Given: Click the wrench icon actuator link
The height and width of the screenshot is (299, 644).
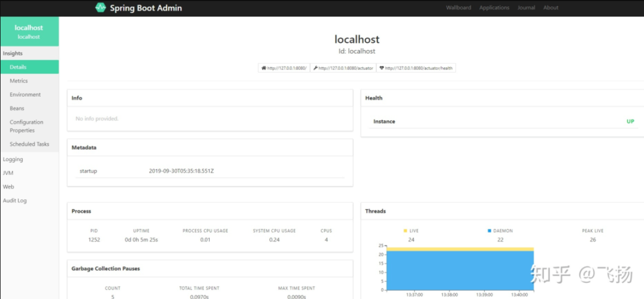Looking at the screenshot, I should click(343, 68).
